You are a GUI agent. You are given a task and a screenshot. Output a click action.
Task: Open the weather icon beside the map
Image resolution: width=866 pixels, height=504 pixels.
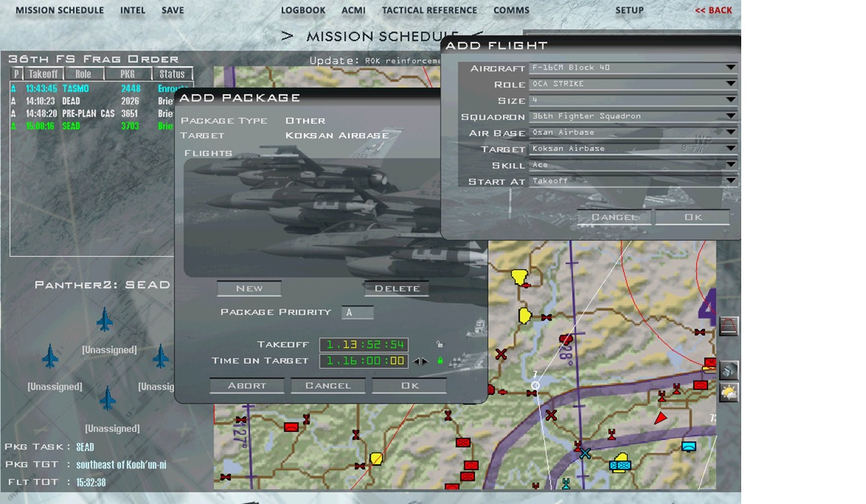(728, 393)
